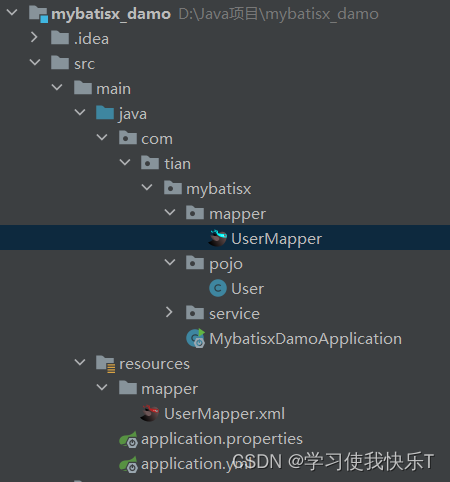Collapse the pojo package

(x=170, y=262)
